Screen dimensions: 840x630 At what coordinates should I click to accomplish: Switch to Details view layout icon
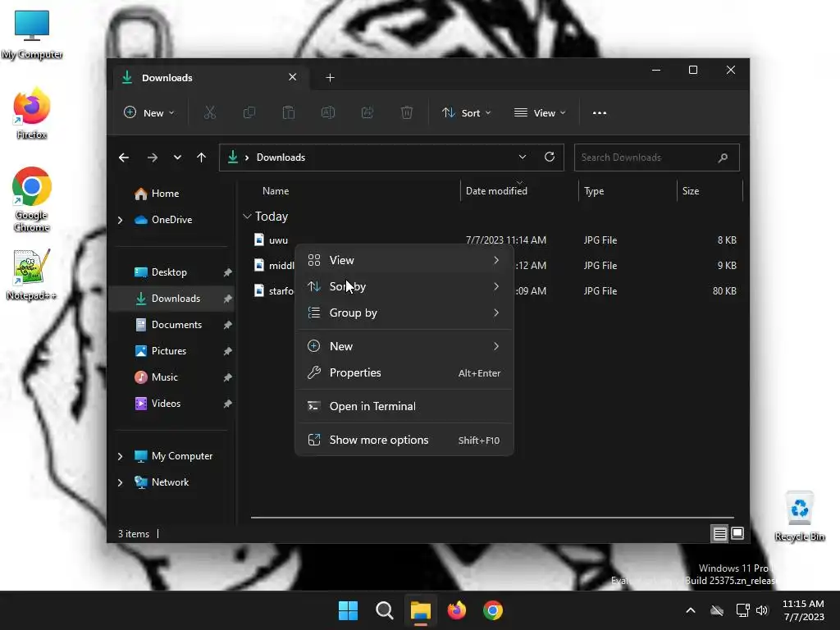coord(719,533)
